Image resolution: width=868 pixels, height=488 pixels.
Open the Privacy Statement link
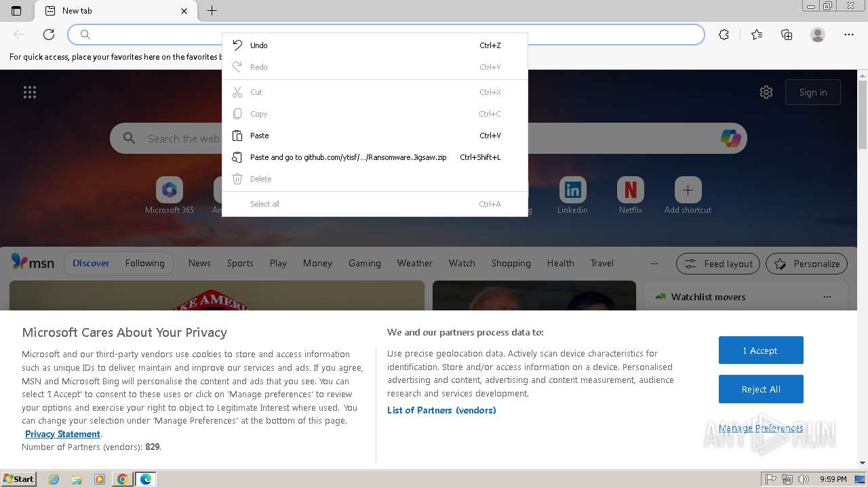[62, 434]
